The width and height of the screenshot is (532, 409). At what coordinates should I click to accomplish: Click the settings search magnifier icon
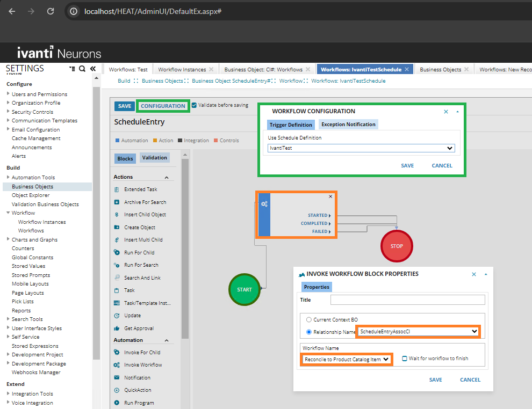pos(82,69)
